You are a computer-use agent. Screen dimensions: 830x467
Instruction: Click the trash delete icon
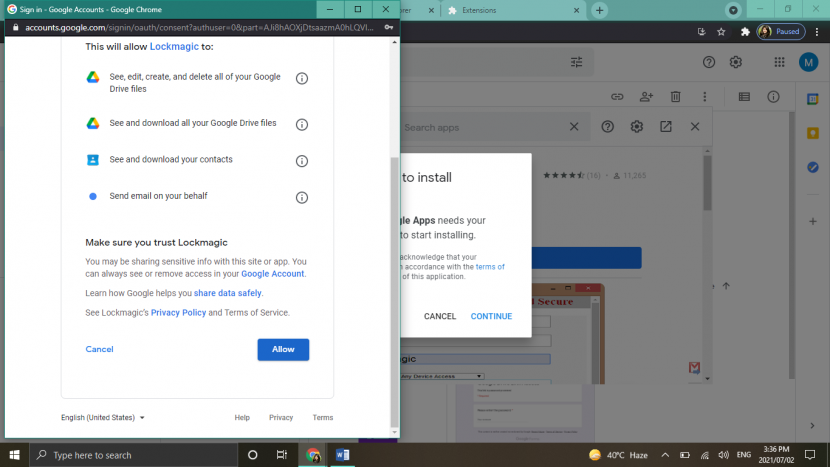pos(675,96)
